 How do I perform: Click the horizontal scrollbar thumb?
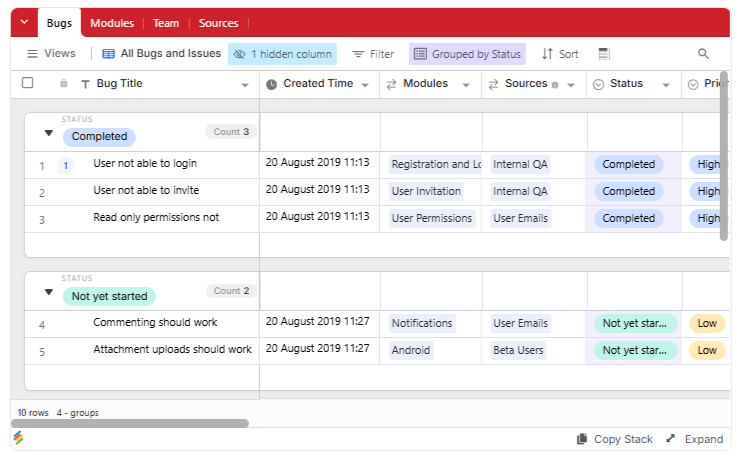130,423
